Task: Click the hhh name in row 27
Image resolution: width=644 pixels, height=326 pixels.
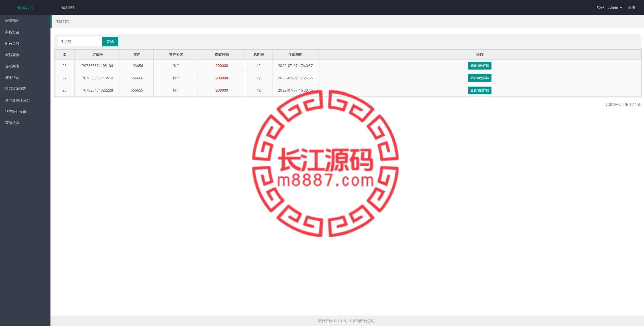Action: click(x=176, y=78)
